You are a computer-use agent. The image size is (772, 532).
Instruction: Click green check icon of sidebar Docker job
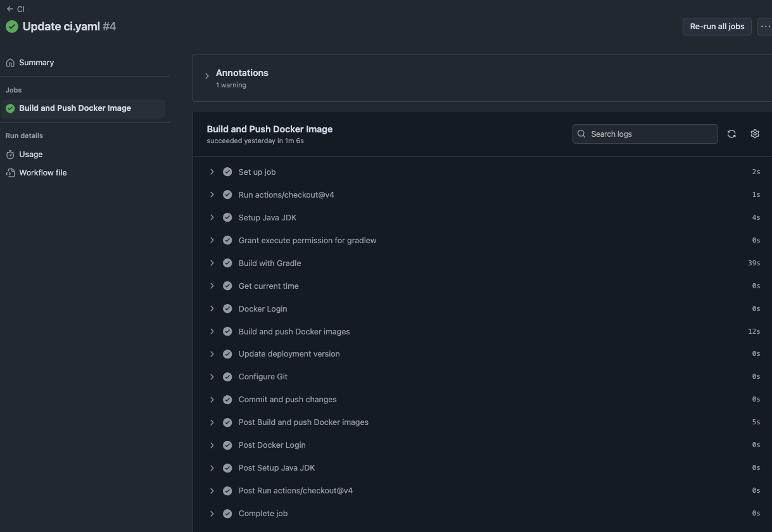click(x=10, y=108)
